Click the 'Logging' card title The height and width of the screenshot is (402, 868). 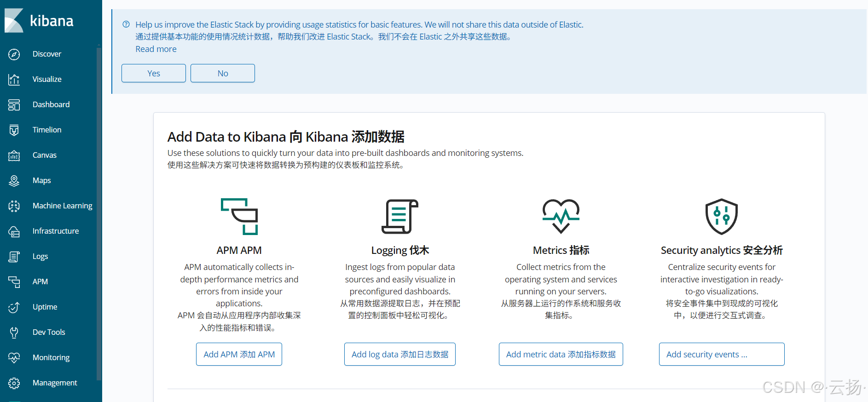(400, 250)
